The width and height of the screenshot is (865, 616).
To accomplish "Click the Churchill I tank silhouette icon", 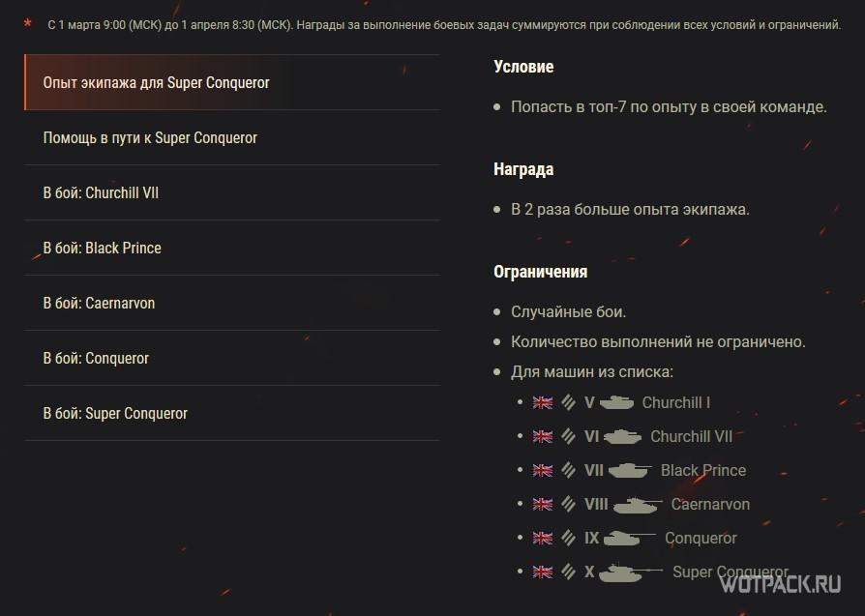I will 616,403.
